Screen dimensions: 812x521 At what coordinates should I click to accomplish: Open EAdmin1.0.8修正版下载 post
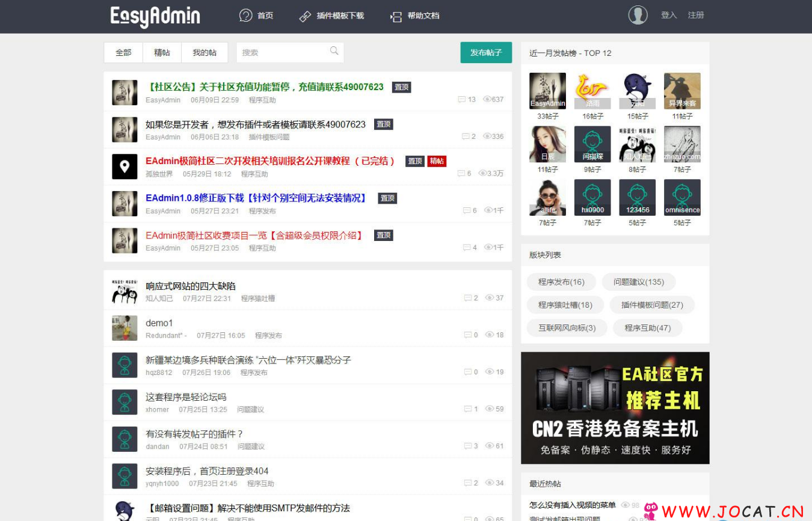pos(257,198)
